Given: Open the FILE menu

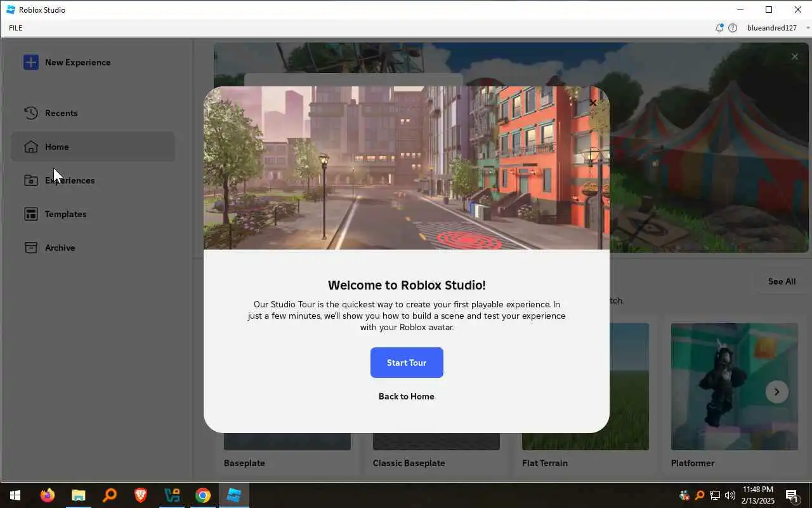Looking at the screenshot, I should coord(16,28).
